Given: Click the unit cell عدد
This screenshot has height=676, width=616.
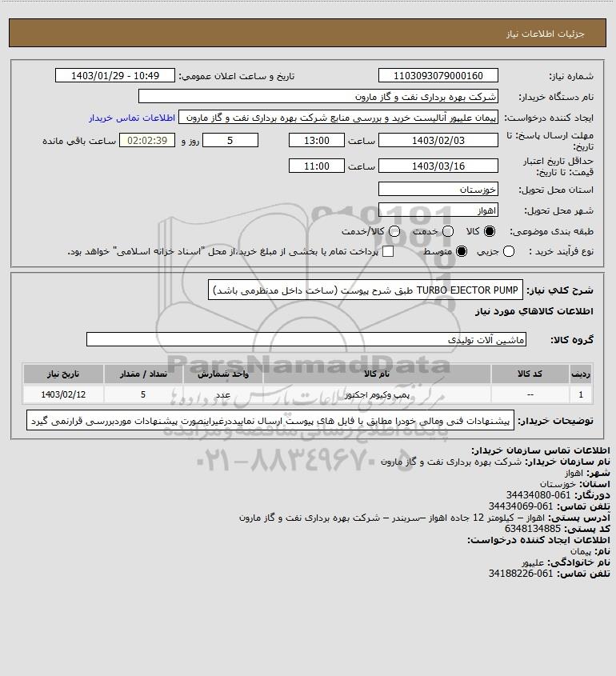Looking at the screenshot, I should [223, 394].
